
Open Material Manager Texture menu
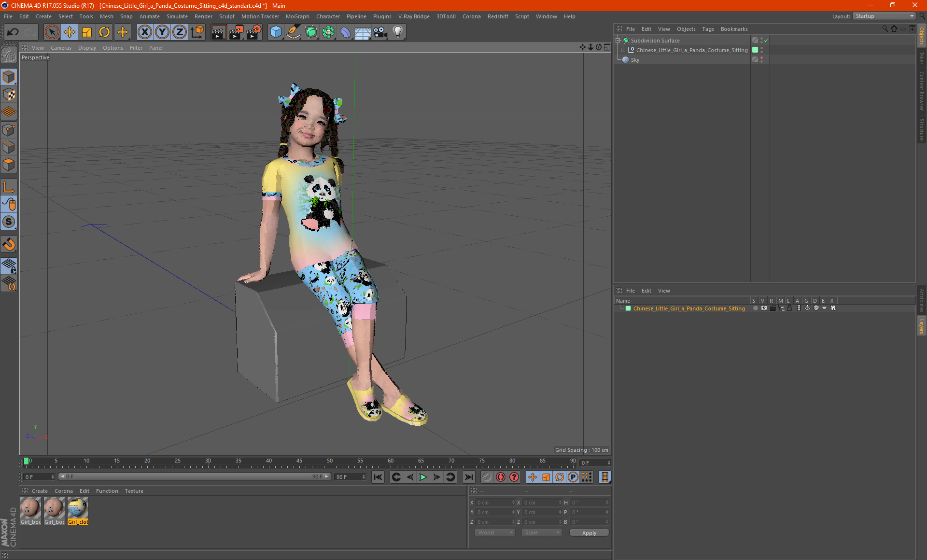click(134, 491)
